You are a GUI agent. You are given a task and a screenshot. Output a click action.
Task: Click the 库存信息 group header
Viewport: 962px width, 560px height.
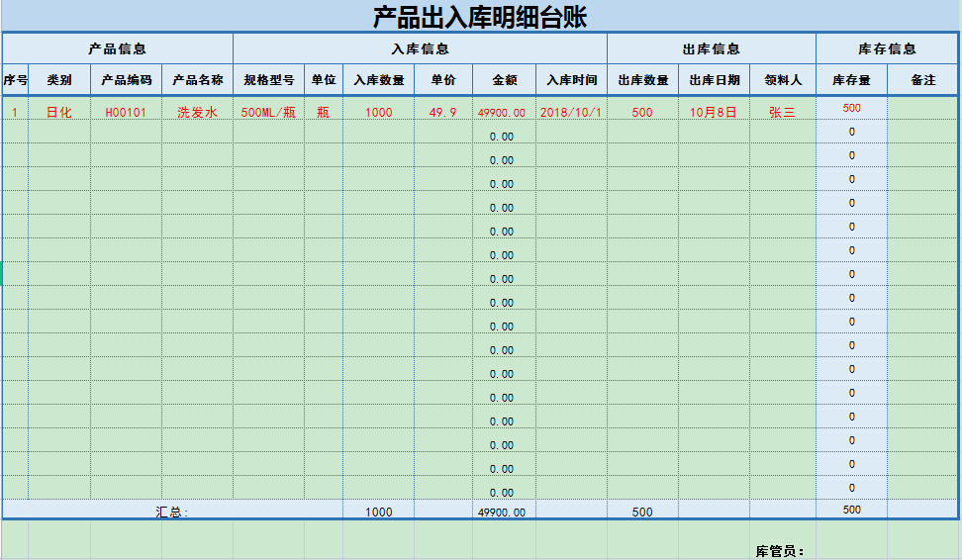tap(887, 49)
